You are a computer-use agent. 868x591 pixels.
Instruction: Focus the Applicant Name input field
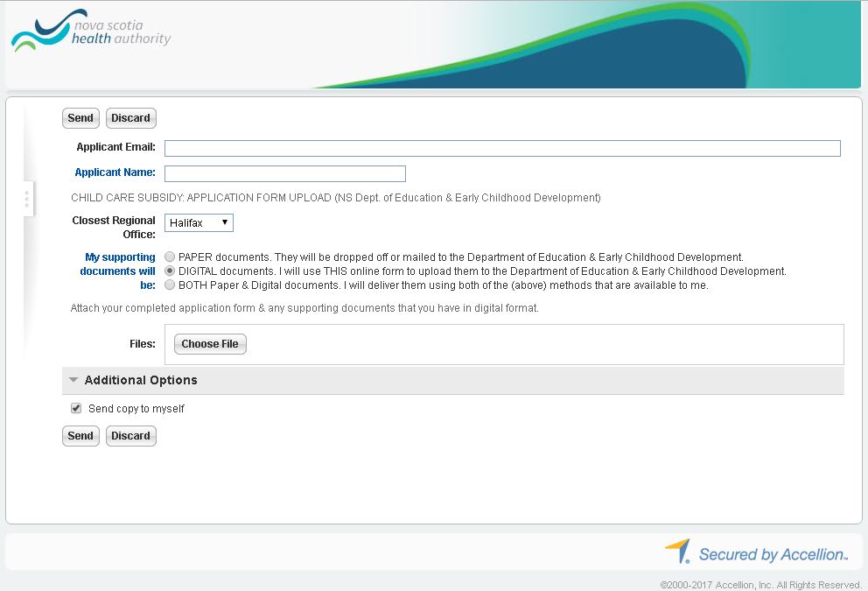point(285,173)
